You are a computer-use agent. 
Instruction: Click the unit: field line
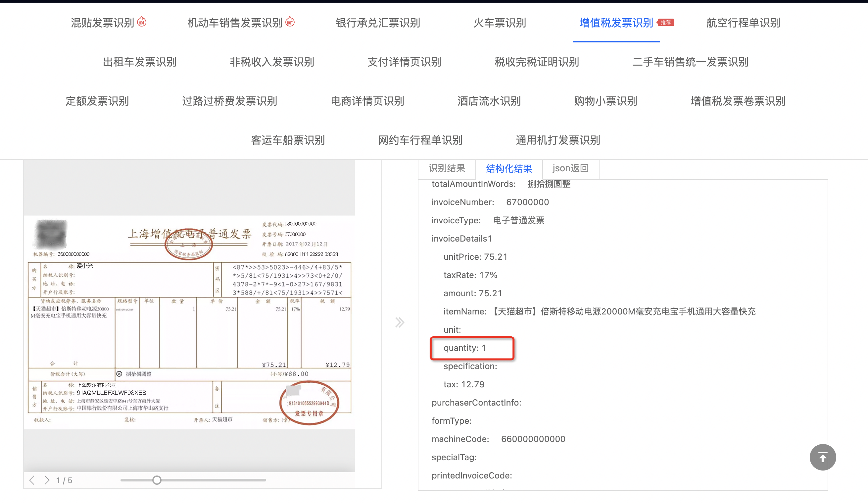[452, 330]
